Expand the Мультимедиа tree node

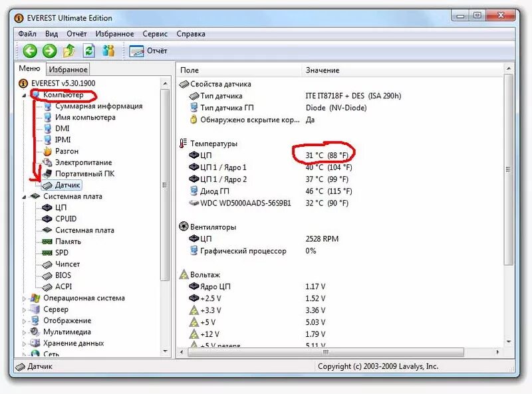(24, 332)
